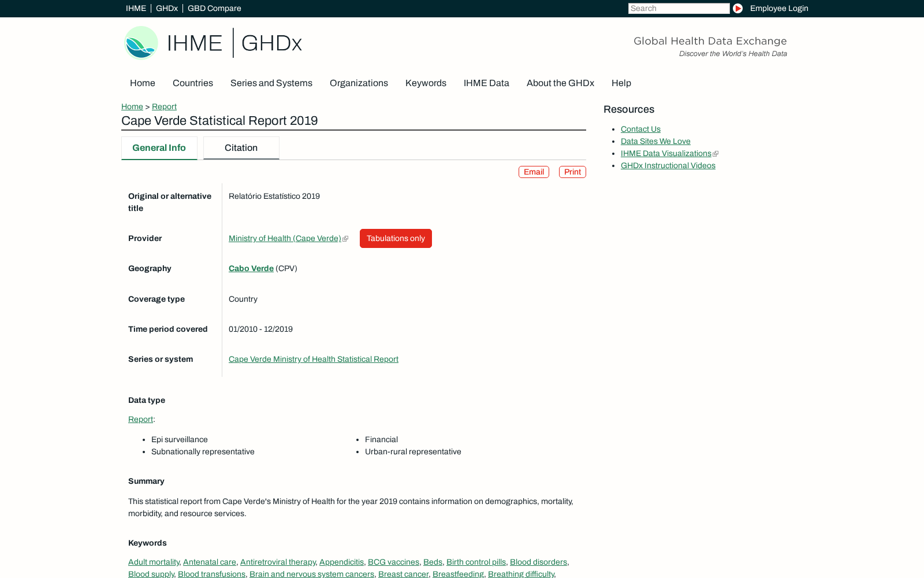The width and height of the screenshot is (924, 578).
Task: Select text Relatório Estatístico 2019
Action: click(274, 196)
